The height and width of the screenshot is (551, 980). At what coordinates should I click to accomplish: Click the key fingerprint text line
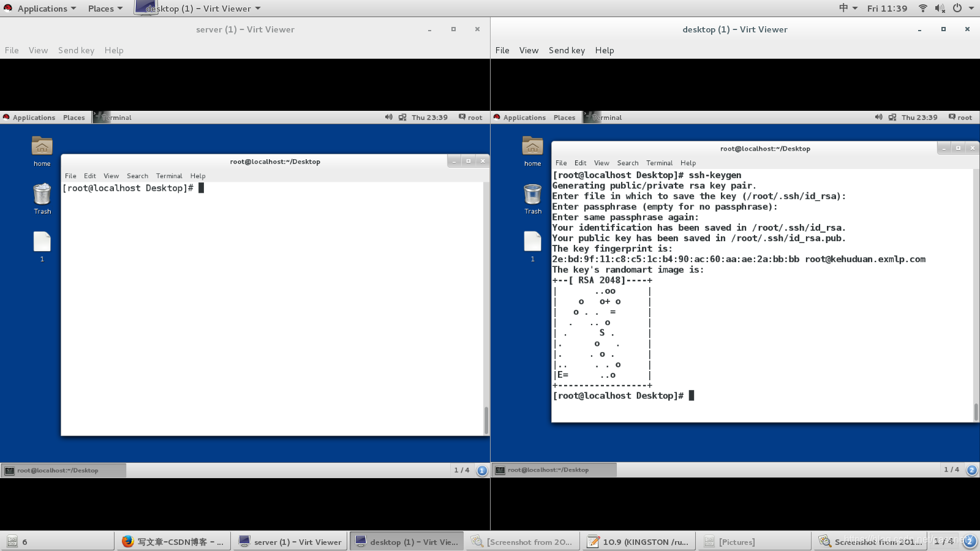(739, 259)
